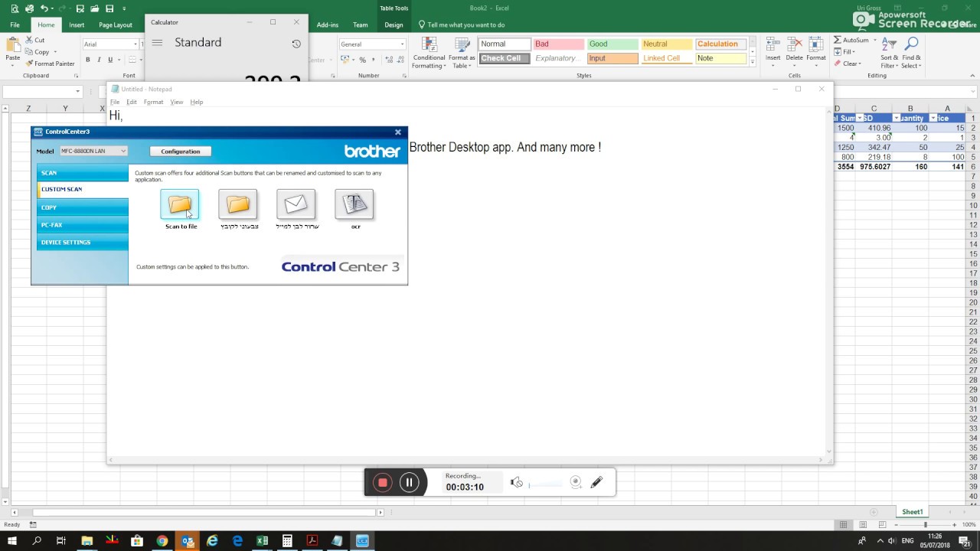Select the Neutral cell style swatch
Screen dimensions: 980x551
click(667, 44)
